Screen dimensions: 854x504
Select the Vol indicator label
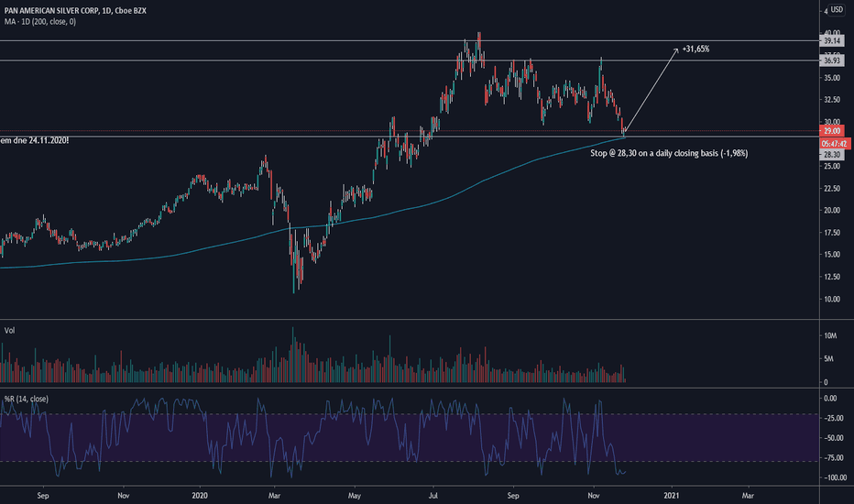tap(9, 331)
